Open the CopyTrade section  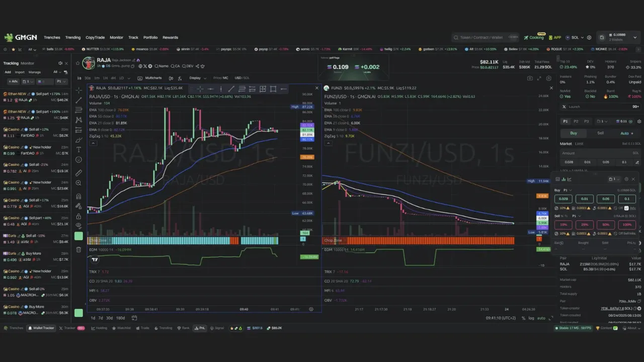point(95,37)
